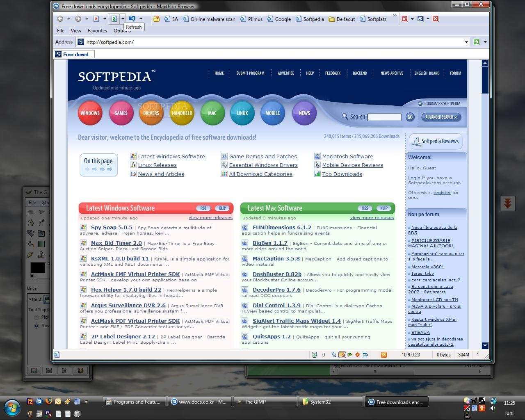Select the Rectangle Select tool in GIMP
The image size is (525, 420).
tap(30, 212)
